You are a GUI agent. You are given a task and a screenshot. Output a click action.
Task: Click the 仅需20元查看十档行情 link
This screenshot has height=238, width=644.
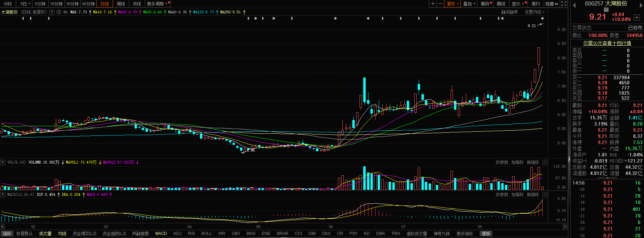pyautogui.click(x=607, y=43)
